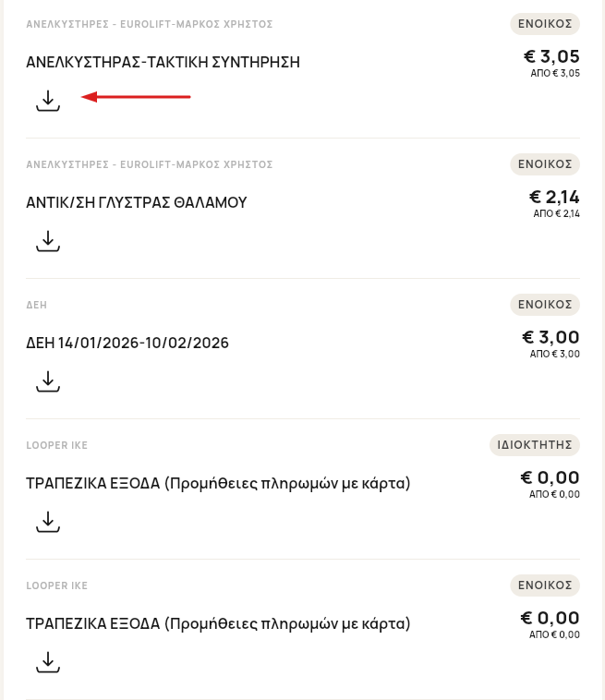Click the € 3,05 amount
605x700 pixels.
point(551,57)
